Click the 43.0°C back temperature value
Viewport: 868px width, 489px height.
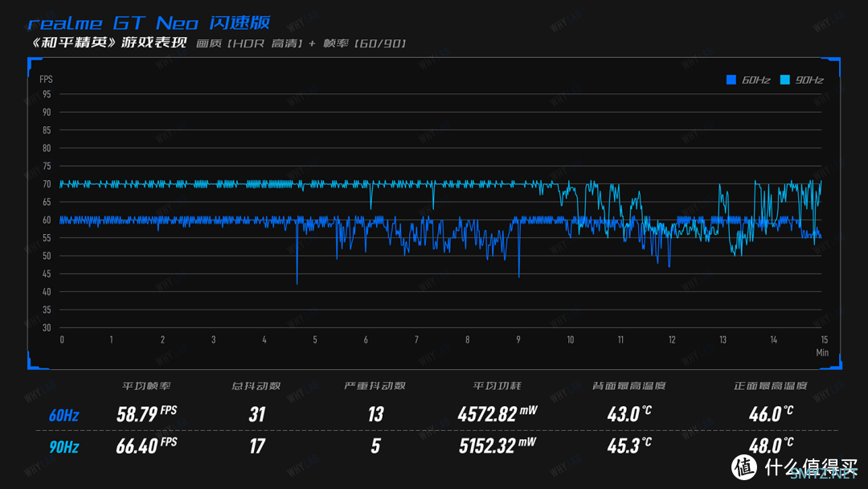coord(629,413)
